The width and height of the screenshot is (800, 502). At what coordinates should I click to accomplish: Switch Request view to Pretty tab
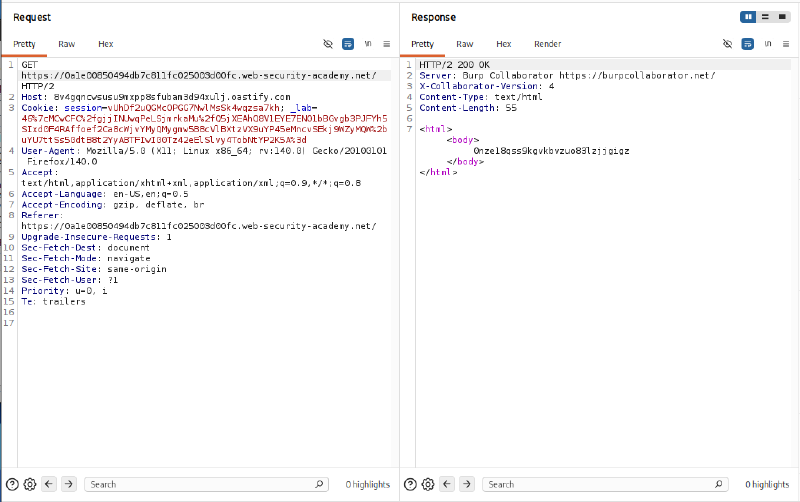[24, 44]
